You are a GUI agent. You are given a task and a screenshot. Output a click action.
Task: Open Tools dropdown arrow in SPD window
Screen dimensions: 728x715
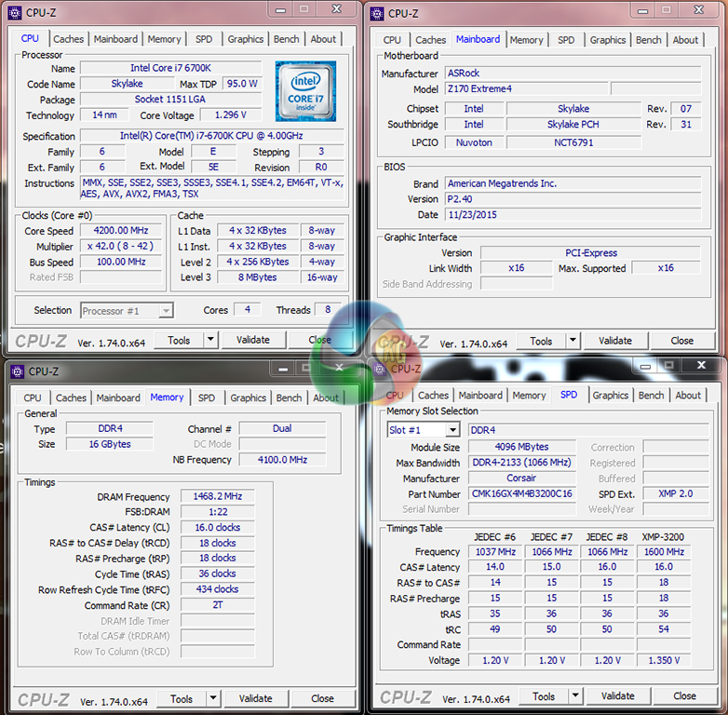575,696
